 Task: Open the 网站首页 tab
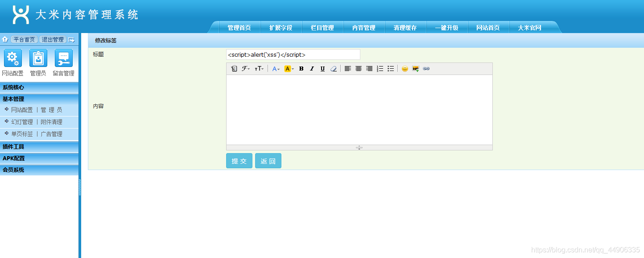[488, 28]
